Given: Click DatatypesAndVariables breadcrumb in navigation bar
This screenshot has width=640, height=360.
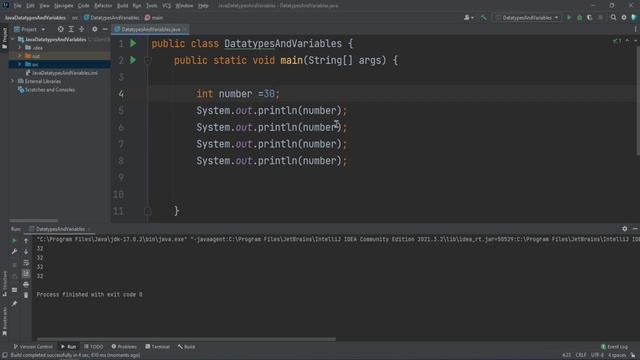Looking at the screenshot, I should (x=111, y=18).
